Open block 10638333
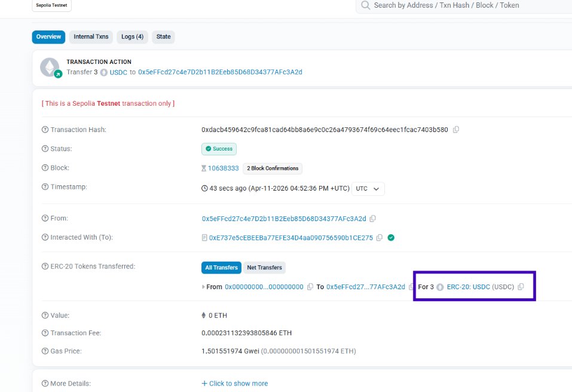 [x=224, y=168]
